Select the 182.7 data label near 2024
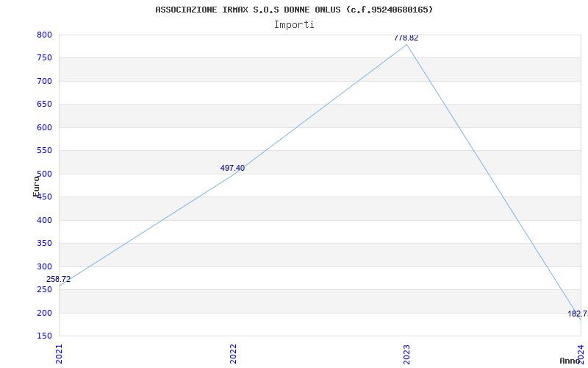This screenshot has height=368, width=588. 578,314
